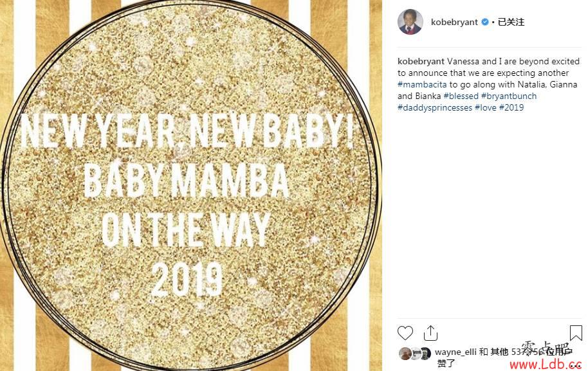588x371 pixels.
Task: Click kobebryant name in caption
Action: 421,62
